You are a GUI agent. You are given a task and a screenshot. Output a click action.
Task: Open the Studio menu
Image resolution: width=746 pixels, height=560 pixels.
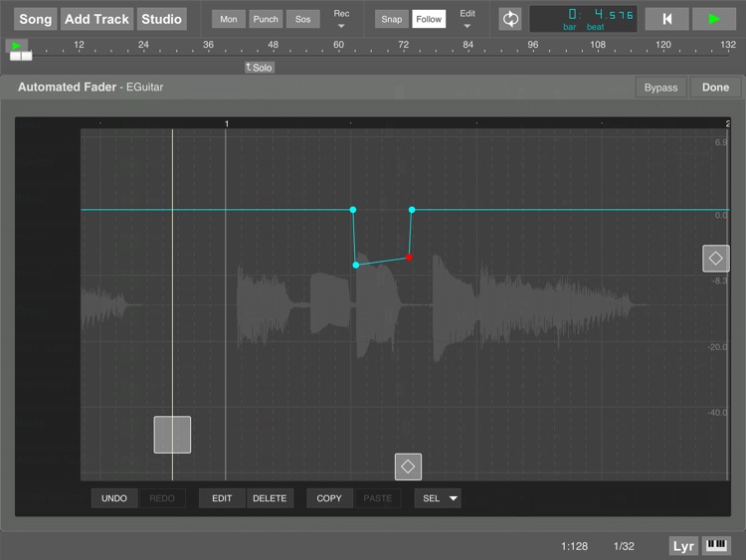pyautogui.click(x=162, y=19)
